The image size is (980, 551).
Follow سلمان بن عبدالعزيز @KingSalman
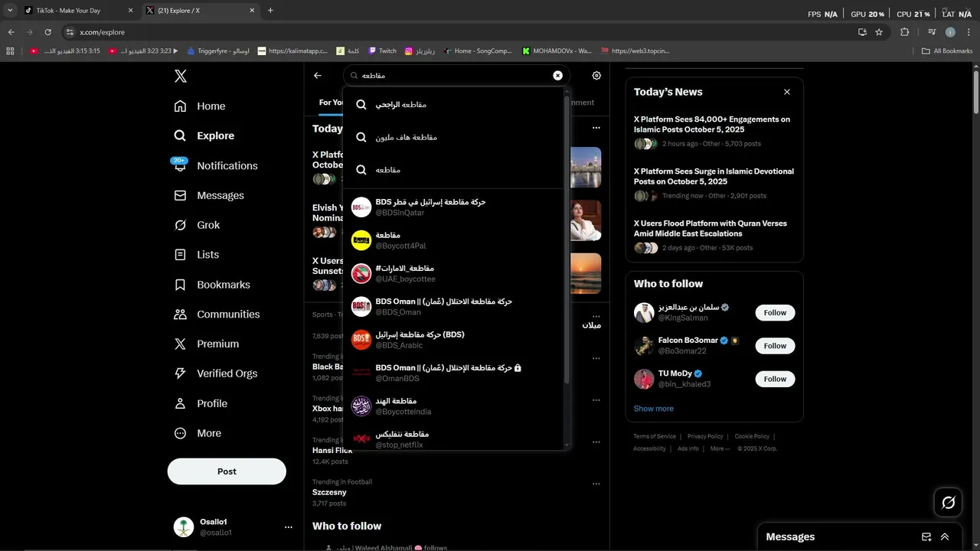[775, 312]
